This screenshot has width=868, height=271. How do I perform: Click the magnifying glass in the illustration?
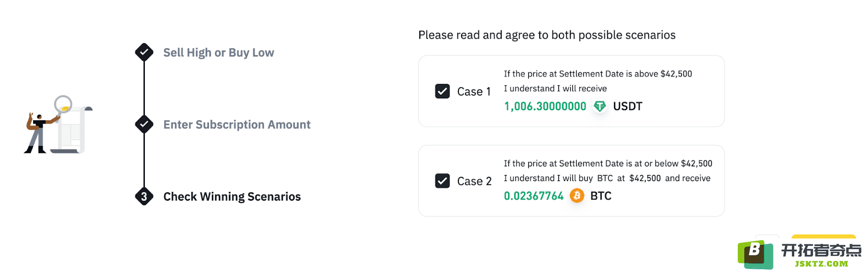(63, 104)
